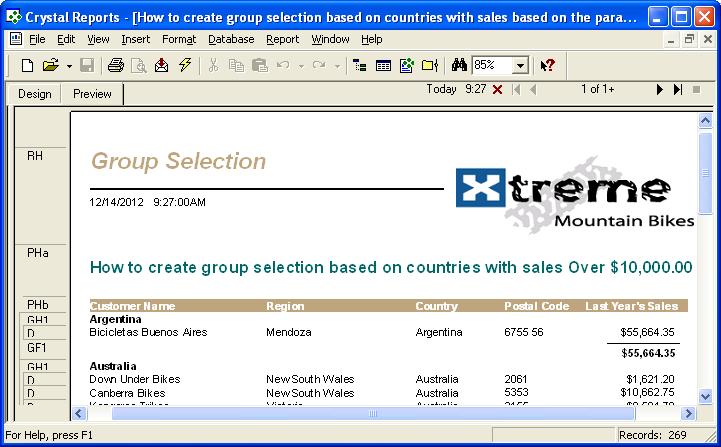Open the Window menu

click(330, 40)
